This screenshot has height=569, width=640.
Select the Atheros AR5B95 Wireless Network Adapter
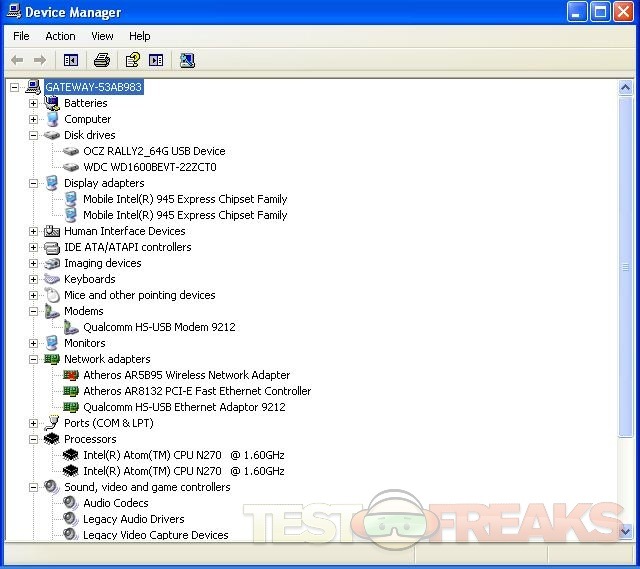tap(186, 375)
